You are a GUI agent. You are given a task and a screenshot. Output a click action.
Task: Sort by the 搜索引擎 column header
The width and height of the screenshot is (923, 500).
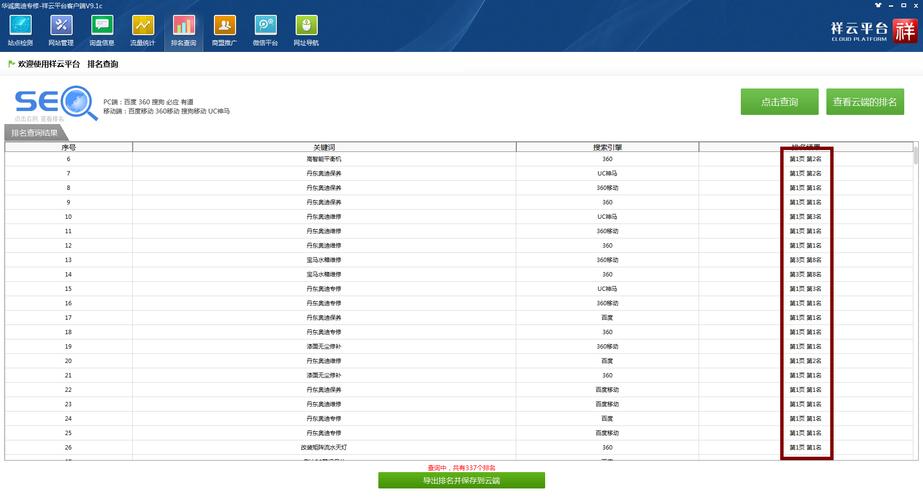click(607, 147)
